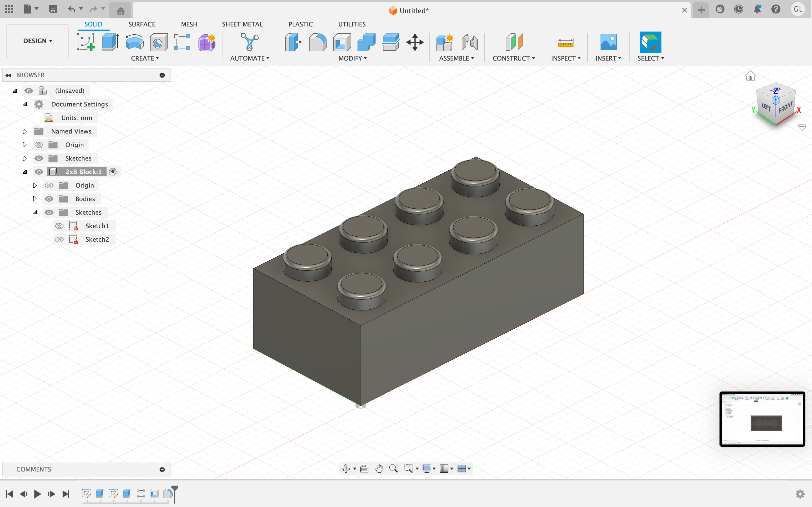Click the Move/Copy tool icon
Image resolution: width=812 pixels, height=507 pixels.
click(415, 43)
